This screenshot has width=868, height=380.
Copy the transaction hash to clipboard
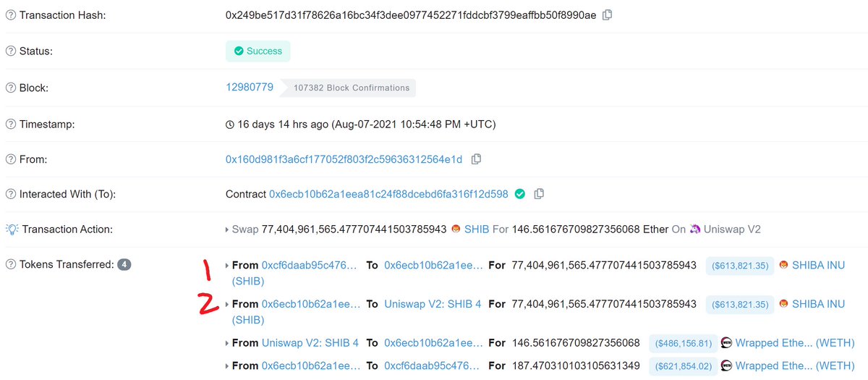pos(608,14)
